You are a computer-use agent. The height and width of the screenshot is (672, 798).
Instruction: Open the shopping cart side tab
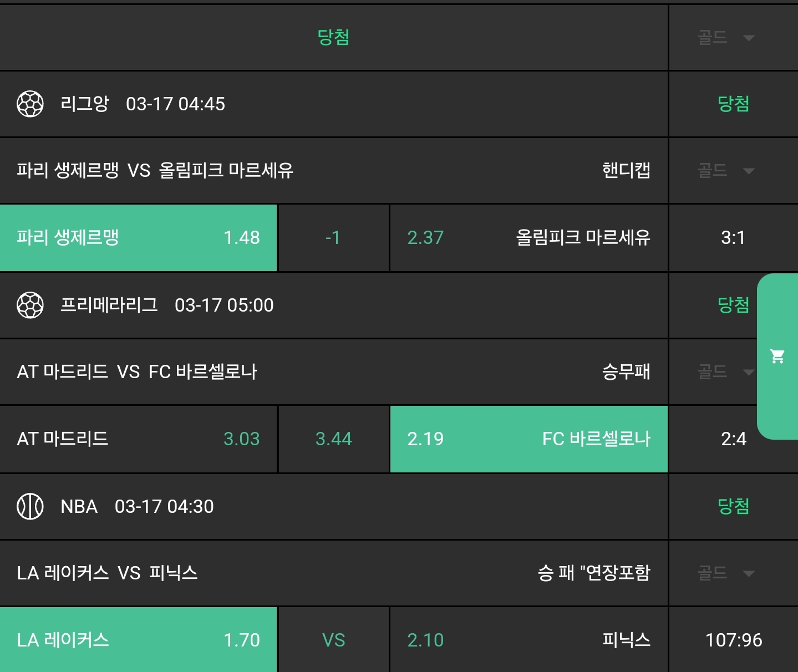[x=777, y=357]
